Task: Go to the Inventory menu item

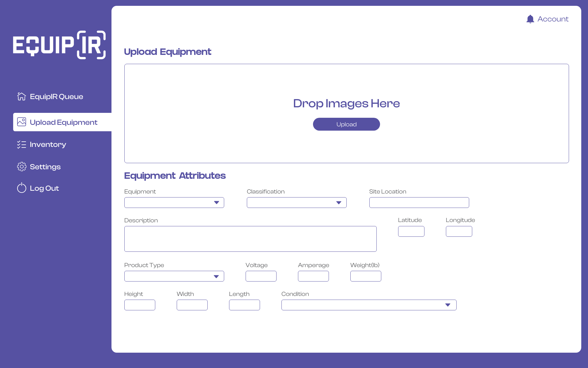Action: pyautogui.click(x=48, y=144)
